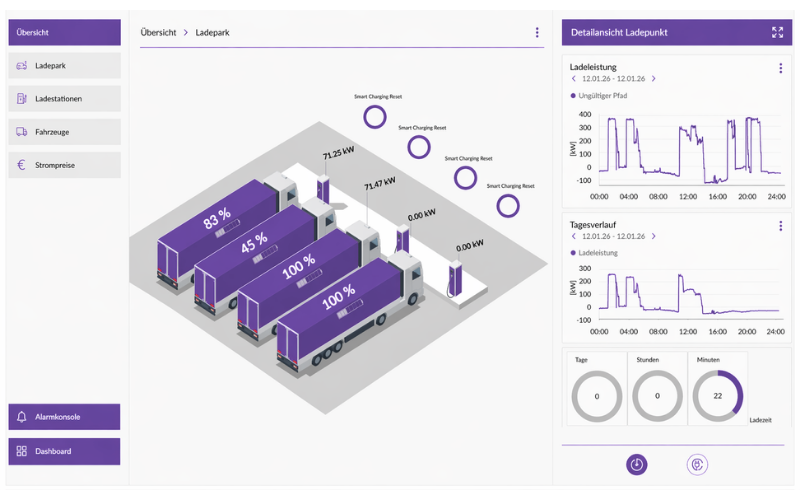Go to previous date in Ladeleistung chart
This screenshot has height=500, width=800.
click(x=574, y=79)
